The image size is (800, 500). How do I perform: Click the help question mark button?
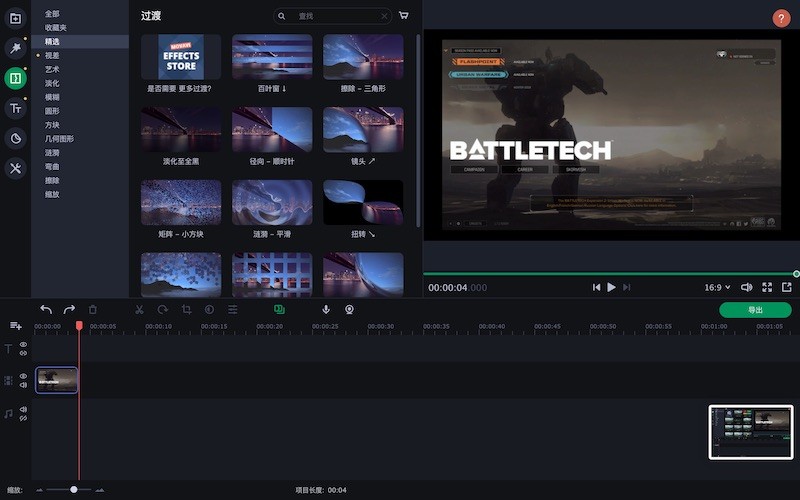(781, 18)
